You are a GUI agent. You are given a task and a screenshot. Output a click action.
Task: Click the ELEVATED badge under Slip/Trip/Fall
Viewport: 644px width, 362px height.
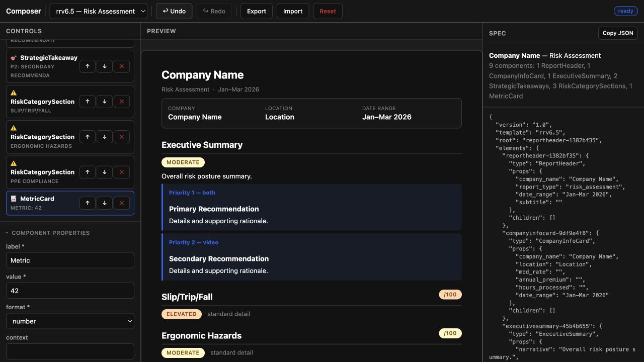(182, 314)
